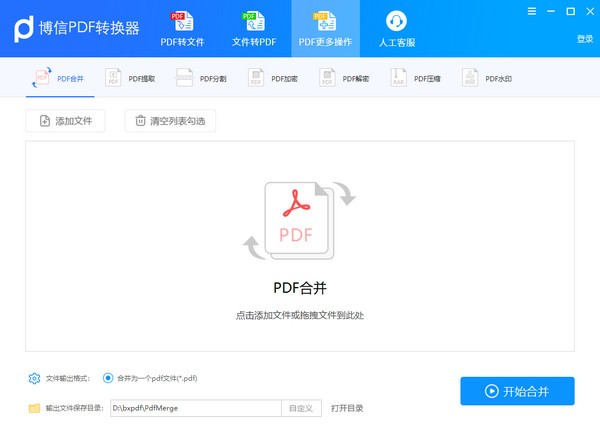Open the PDF转文件 conversion section
The width and height of the screenshot is (600, 429).
click(x=182, y=28)
